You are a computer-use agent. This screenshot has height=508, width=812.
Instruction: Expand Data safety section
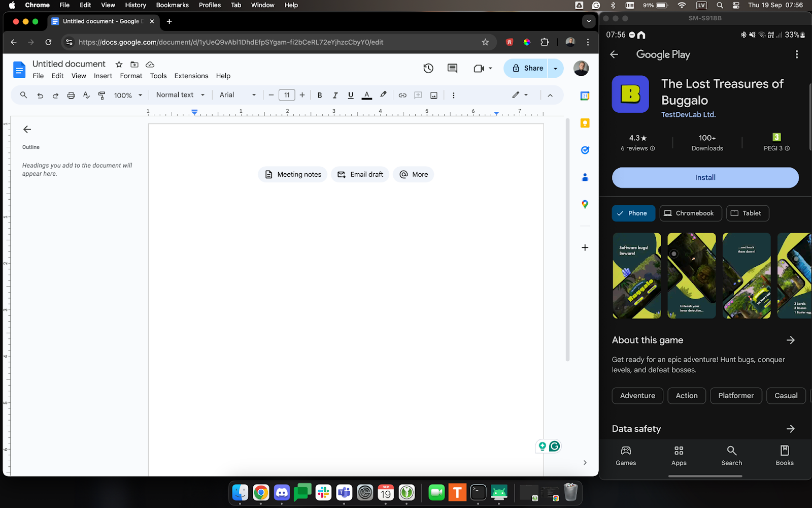tap(791, 429)
